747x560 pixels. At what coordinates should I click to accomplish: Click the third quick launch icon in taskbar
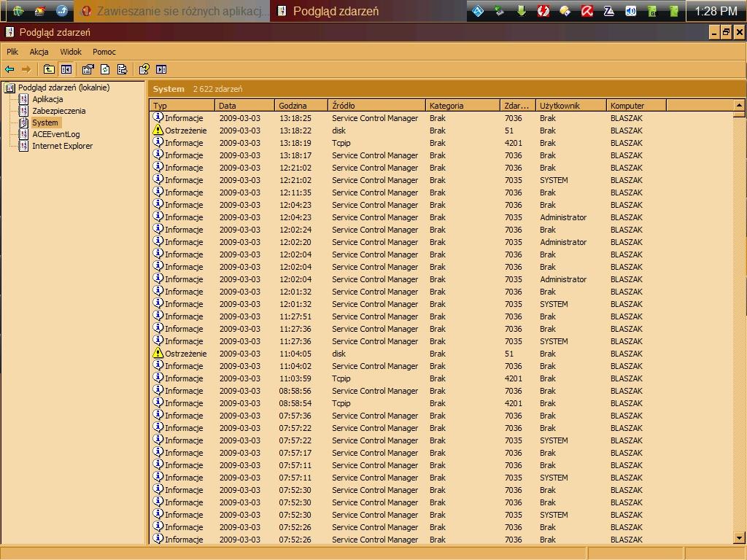(x=62, y=11)
